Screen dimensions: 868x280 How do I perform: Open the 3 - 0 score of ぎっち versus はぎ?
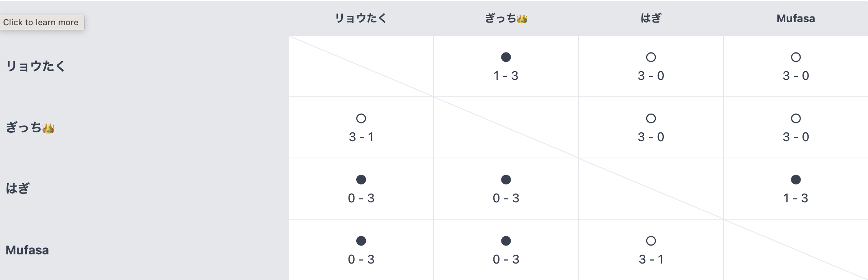(x=651, y=137)
